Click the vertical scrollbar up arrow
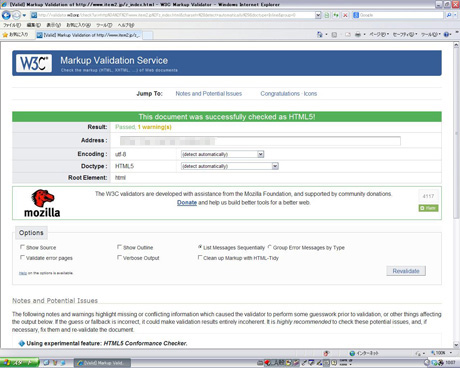The width and height of the screenshot is (460, 368). point(456,45)
